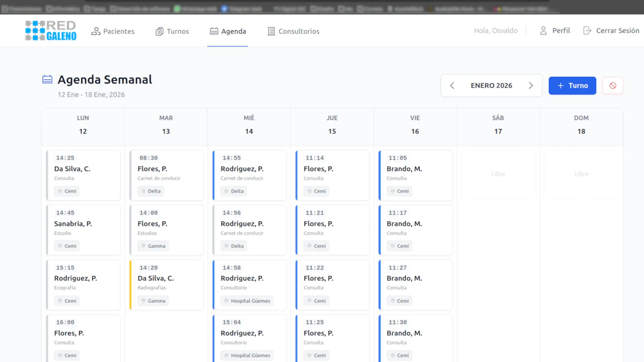Click the Cerrar Sesión logout icon
The width and height of the screenshot is (644, 362).
tap(587, 31)
